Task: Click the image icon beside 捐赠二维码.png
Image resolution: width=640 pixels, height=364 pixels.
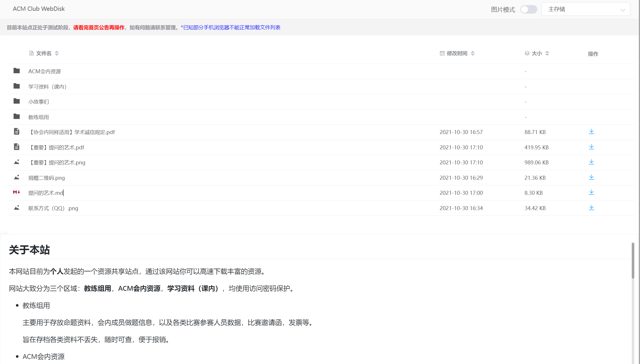Action: (x=16, y=177)
